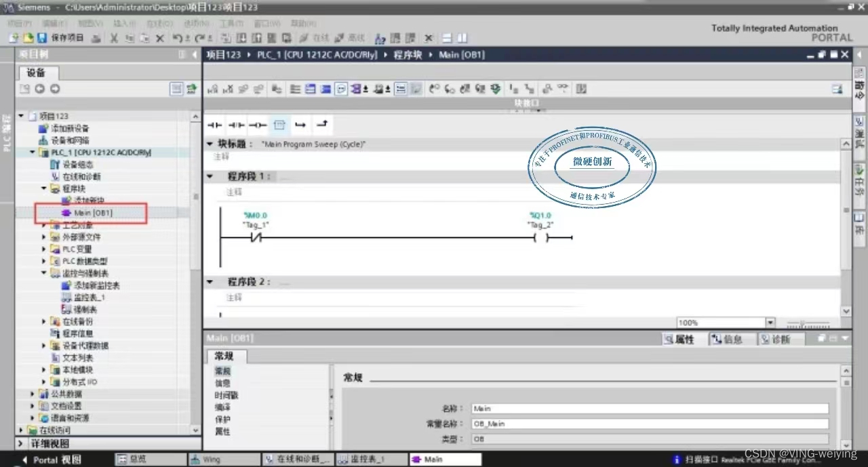Open the zoom 100% dropdown
This screenshot has height=467, width=868.
coord(770,323)
